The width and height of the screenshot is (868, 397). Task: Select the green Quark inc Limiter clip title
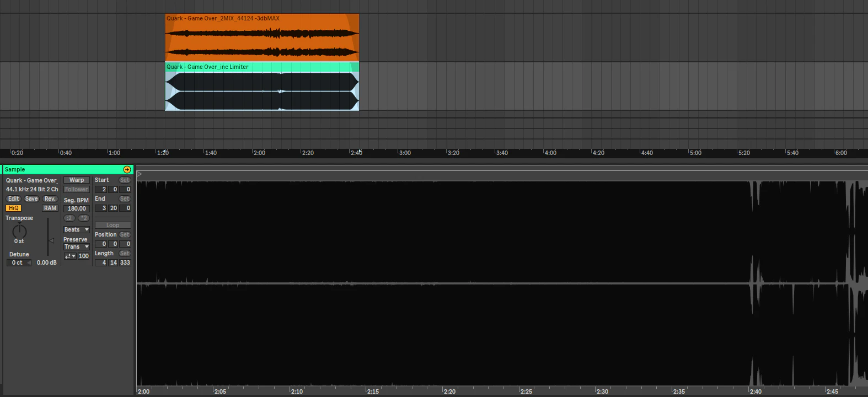click(x=207, y=67)
